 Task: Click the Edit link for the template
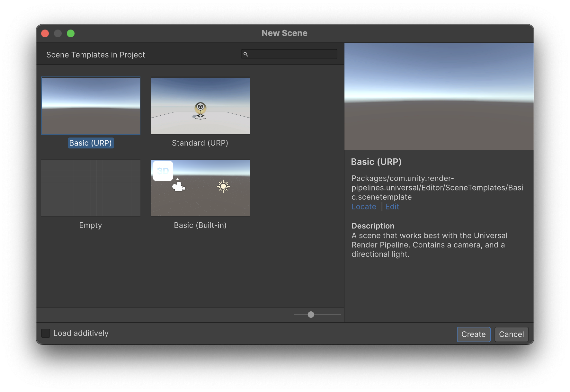[392, 207]
